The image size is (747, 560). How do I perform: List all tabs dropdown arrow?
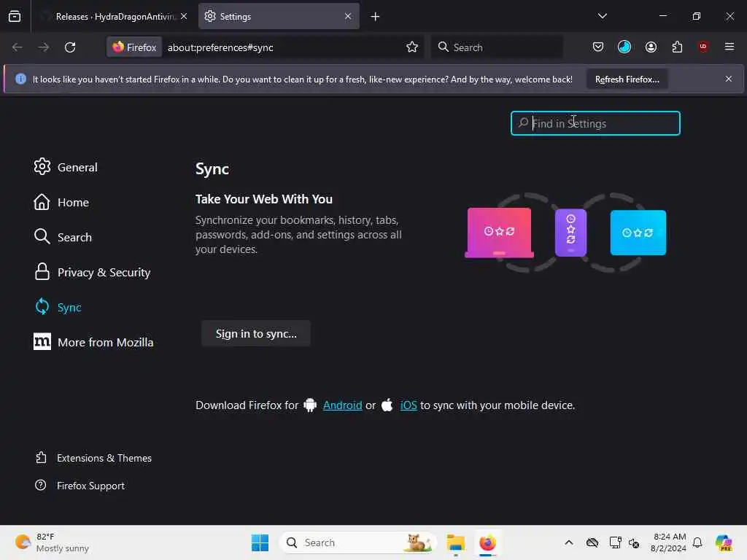[602, 16]
